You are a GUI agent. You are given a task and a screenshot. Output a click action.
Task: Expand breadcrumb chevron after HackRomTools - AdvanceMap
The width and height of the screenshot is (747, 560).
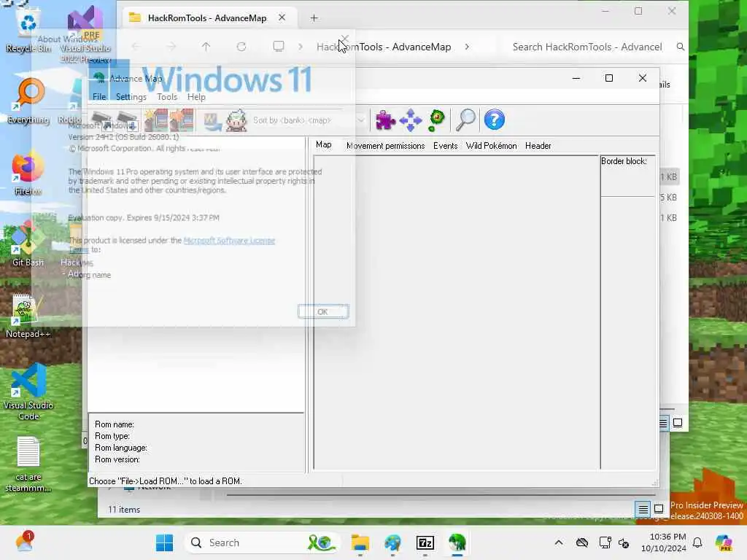[467, 47]
